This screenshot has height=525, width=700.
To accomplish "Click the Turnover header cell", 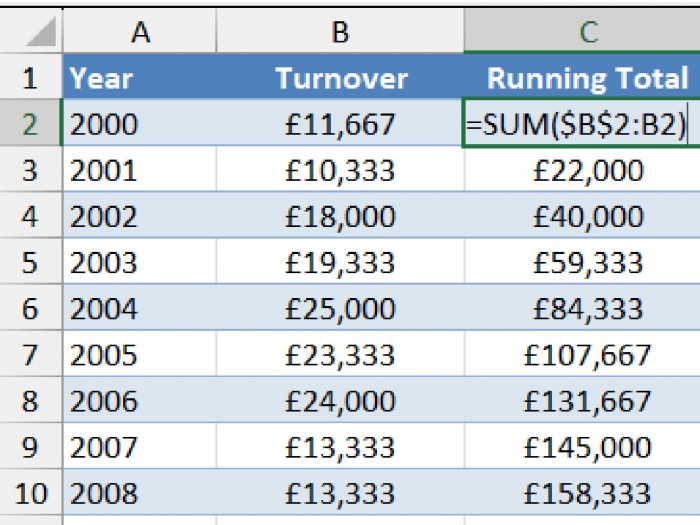I will [340, 78].
